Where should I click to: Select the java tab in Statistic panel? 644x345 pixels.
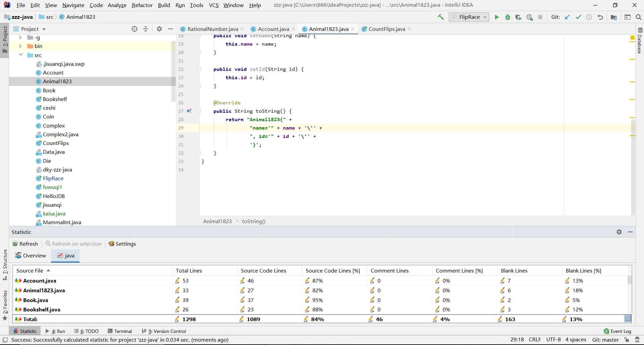(x=65, y=255)
